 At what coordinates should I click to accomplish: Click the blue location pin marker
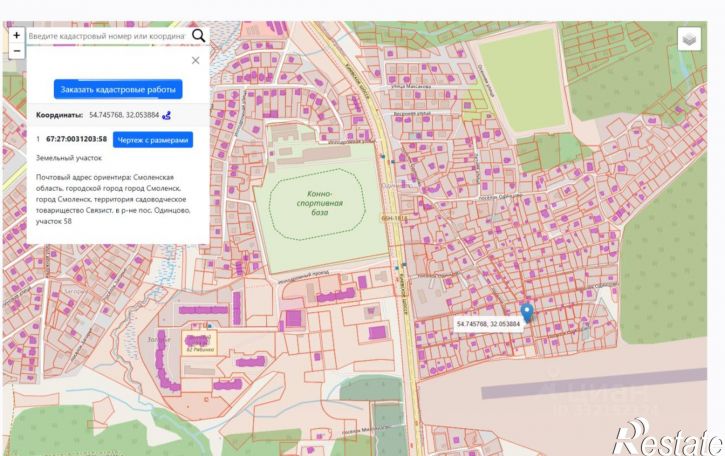click(x=527, y=313)
